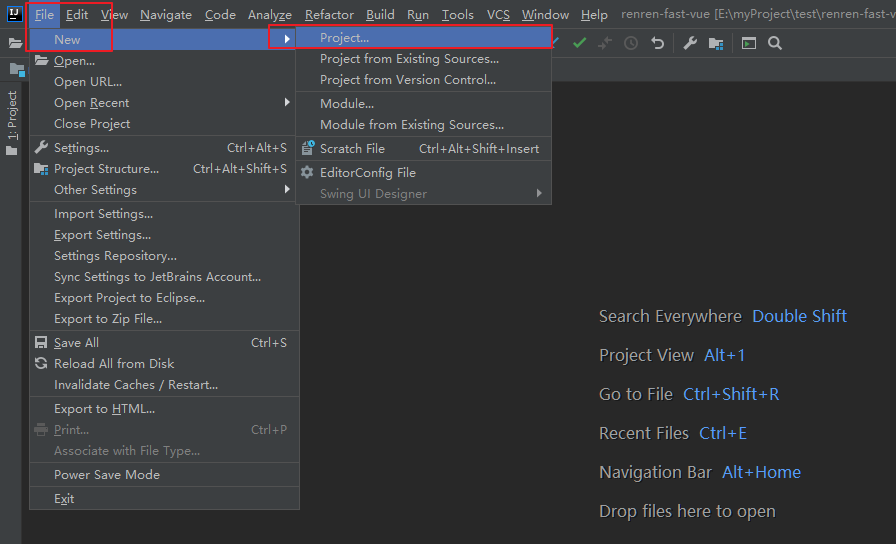Click the Compare/merge arrows toolbar icon
The width and height of the screenshot is (896, 544).
click(605, 43)
